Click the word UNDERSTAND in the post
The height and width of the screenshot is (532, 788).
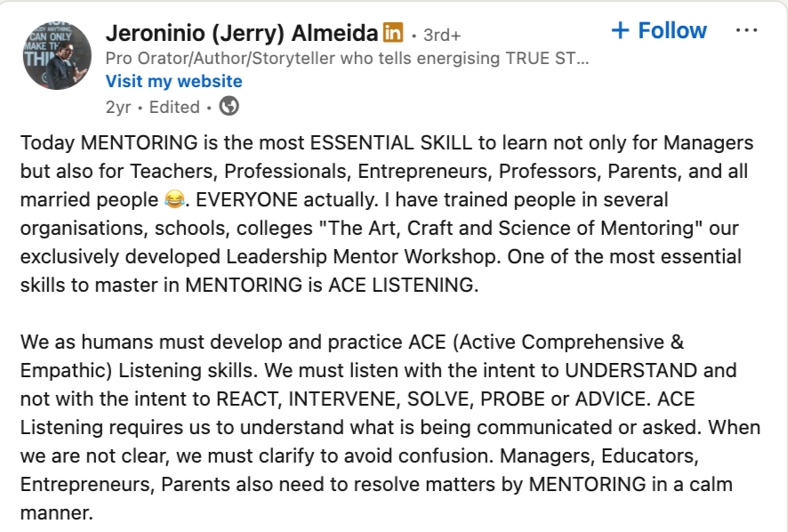coord(631,371)
